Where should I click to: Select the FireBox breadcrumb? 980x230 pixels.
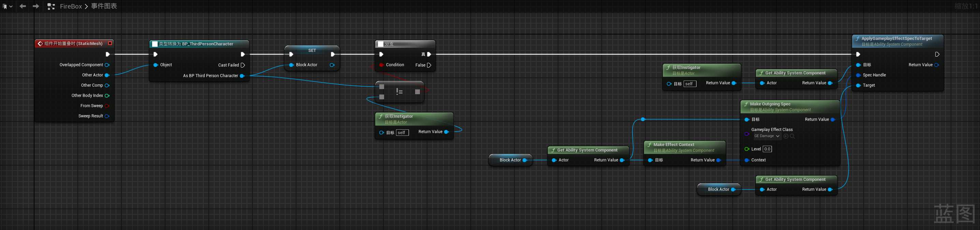[71, 6]
